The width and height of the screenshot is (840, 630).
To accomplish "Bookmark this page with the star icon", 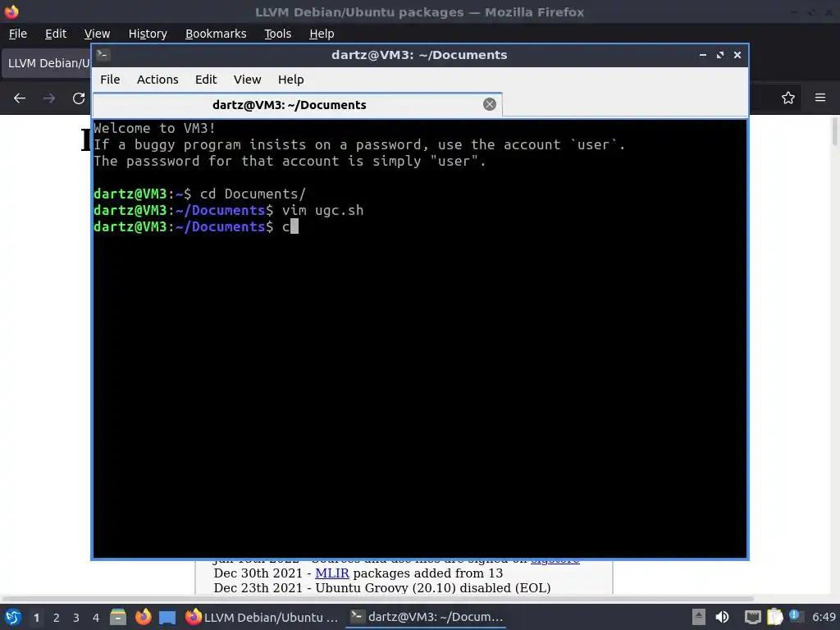I will (x=788, y=98).
